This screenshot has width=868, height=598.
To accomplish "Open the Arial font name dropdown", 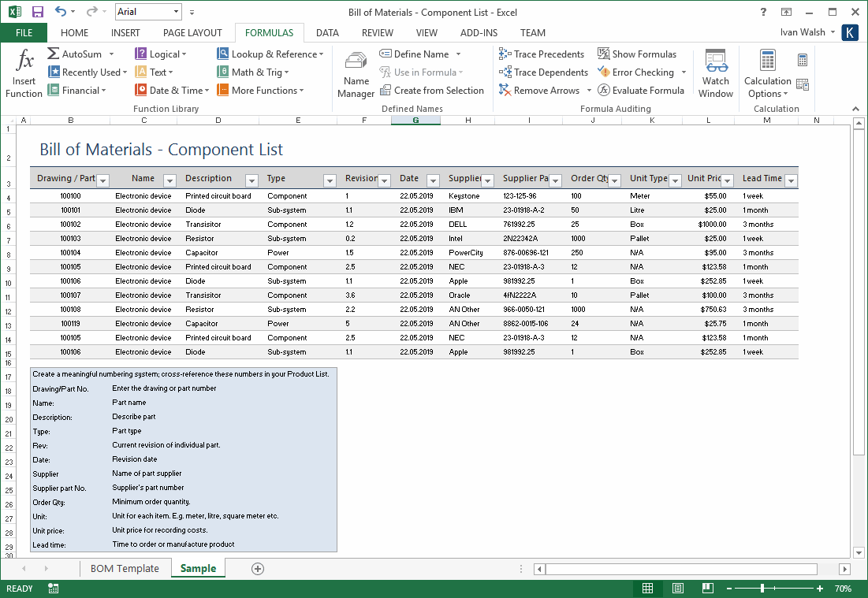I will [x=176, y=12].
